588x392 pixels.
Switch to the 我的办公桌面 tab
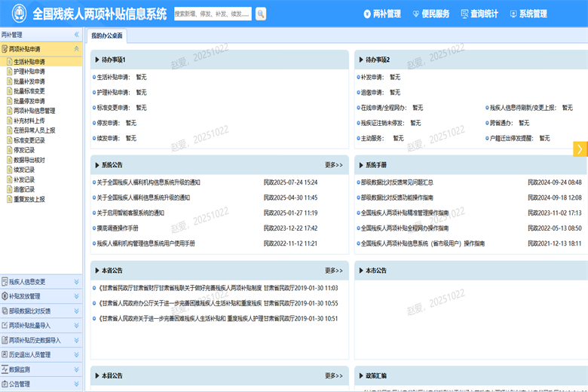[107, 35]
